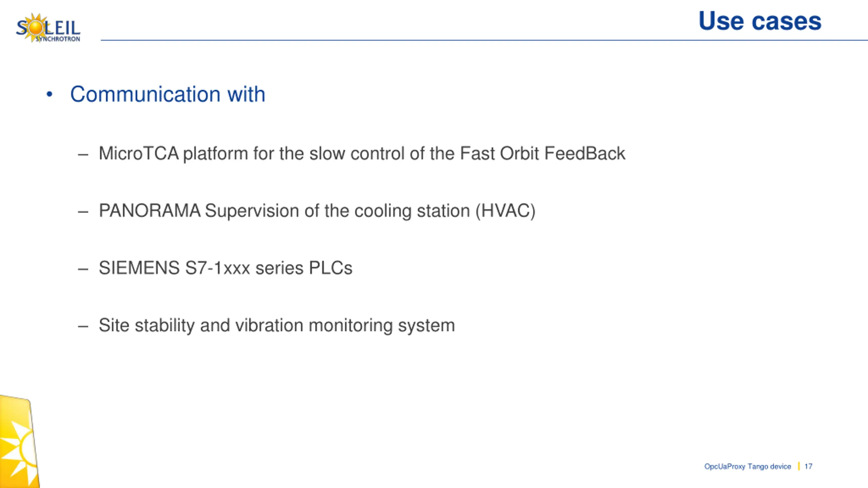Select the PANORAMA Supervision text line
868x488 pixels.
[317, 211]
